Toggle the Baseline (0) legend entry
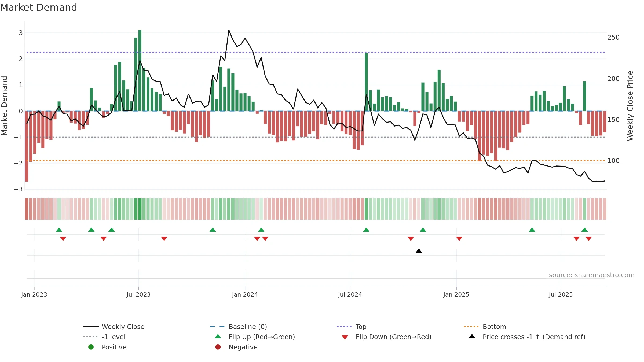The image size is (644, 362). [x=238, y=327]
